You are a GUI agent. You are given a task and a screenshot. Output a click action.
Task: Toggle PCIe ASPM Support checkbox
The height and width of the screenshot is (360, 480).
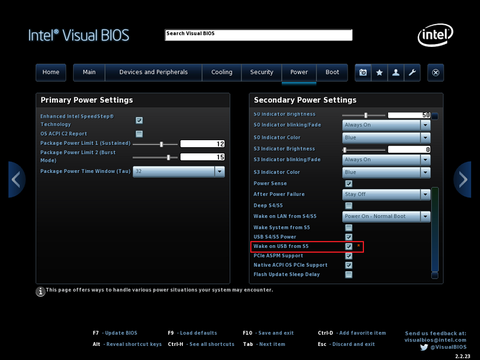click(x=349, y=256)
